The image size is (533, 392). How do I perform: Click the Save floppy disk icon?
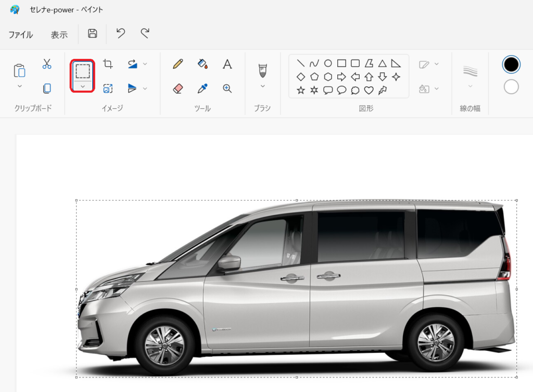coord(93,34)
